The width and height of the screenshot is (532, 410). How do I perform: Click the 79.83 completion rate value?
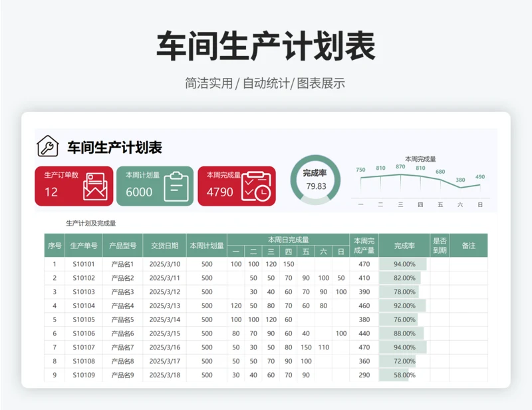click(x=316, y=186)
